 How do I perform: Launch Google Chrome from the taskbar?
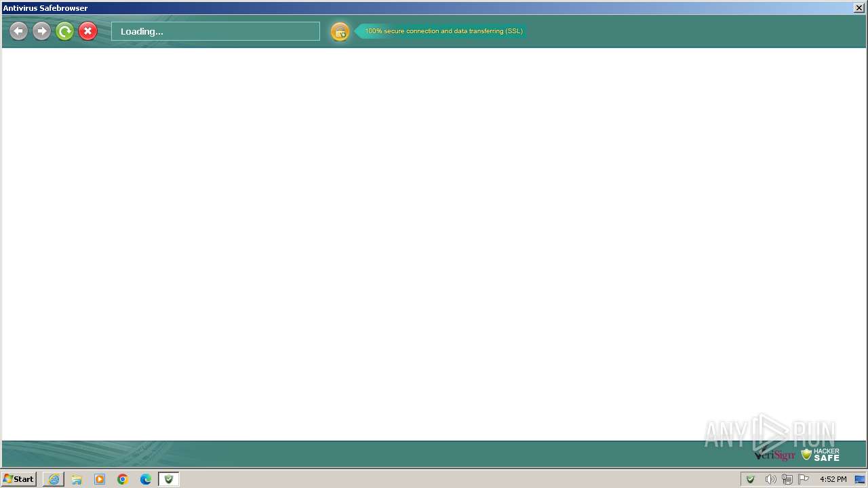(x=123, y=479)
